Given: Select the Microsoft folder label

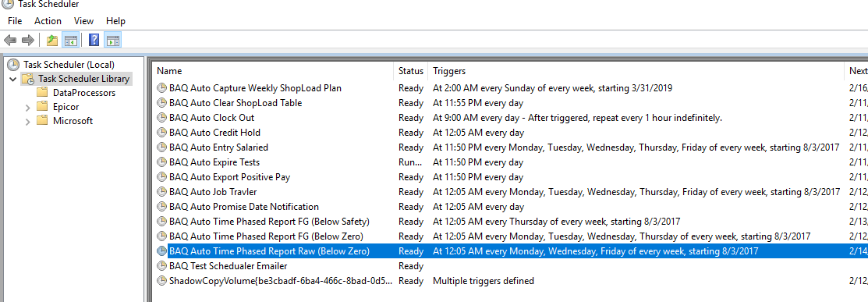Looking at the screenshot, I should click(73, 121).
